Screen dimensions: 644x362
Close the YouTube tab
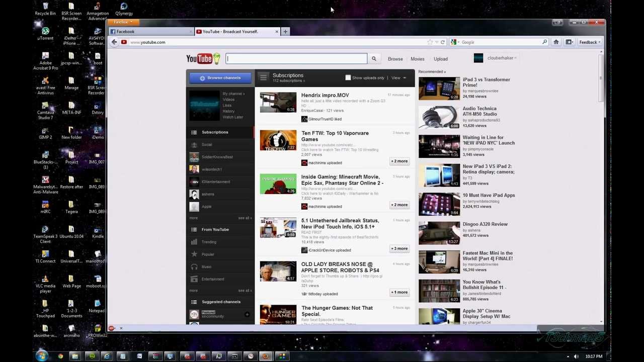pyautogui.click(x=276, y=32)
